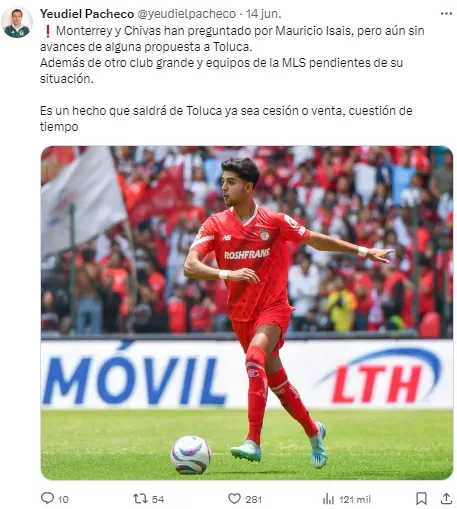Image resolution: width=457 pixels, height=509 pixels.
Task: Click the reply speech bubble icon
Action: [x=47, y=498]
